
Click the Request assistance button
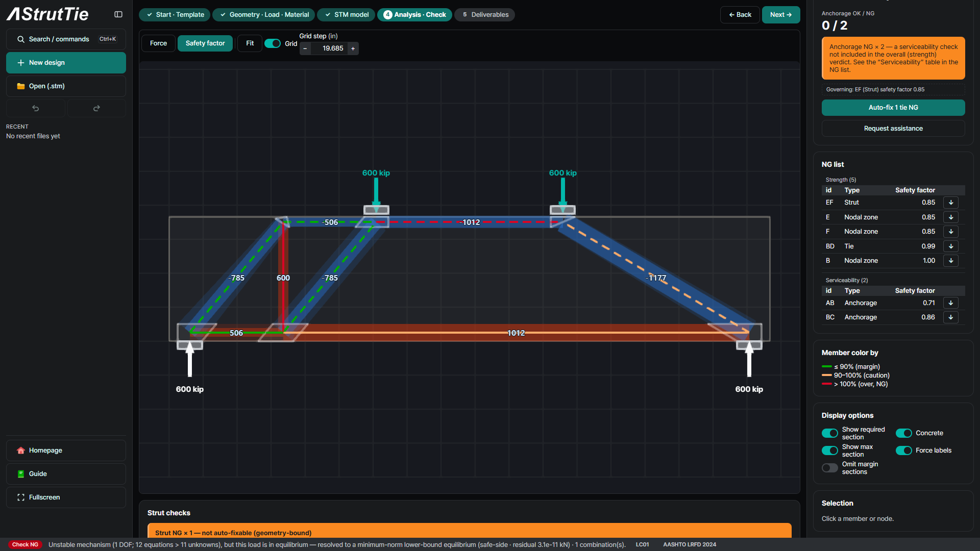893,129
